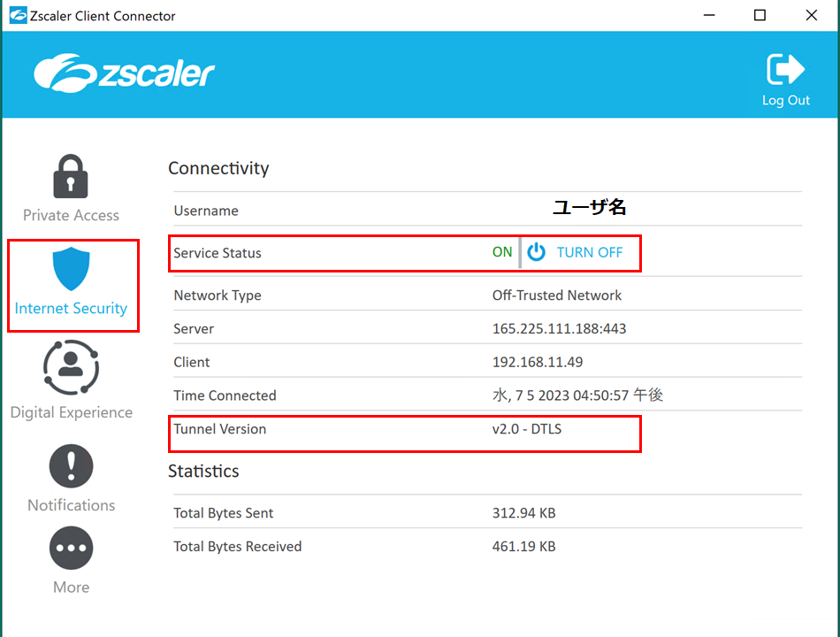Click the client IP 192.168.11.49
The image size is (840, 637).
coord(538,362)
